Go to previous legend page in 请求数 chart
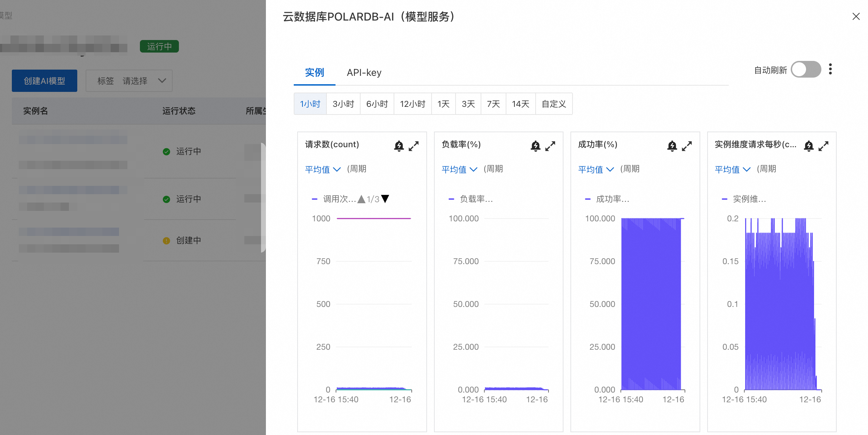The image size is (868, 435). [x=361, y=199]
